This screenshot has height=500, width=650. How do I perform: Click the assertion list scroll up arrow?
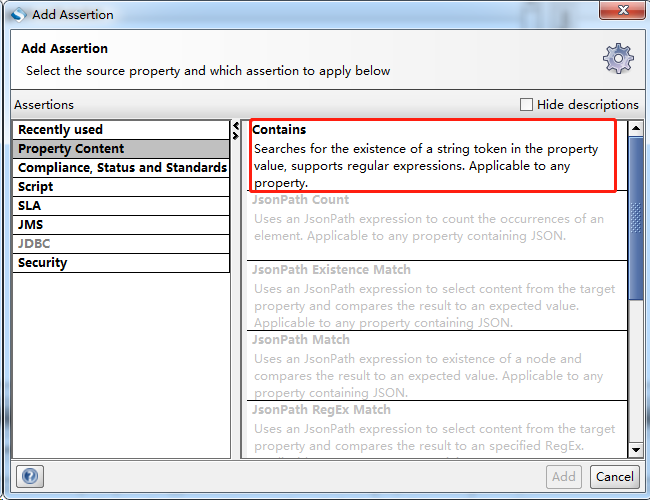(635, 128)
